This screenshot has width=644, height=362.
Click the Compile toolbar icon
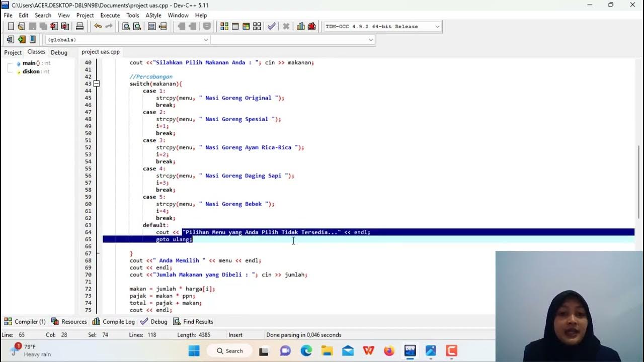point(224,26)
